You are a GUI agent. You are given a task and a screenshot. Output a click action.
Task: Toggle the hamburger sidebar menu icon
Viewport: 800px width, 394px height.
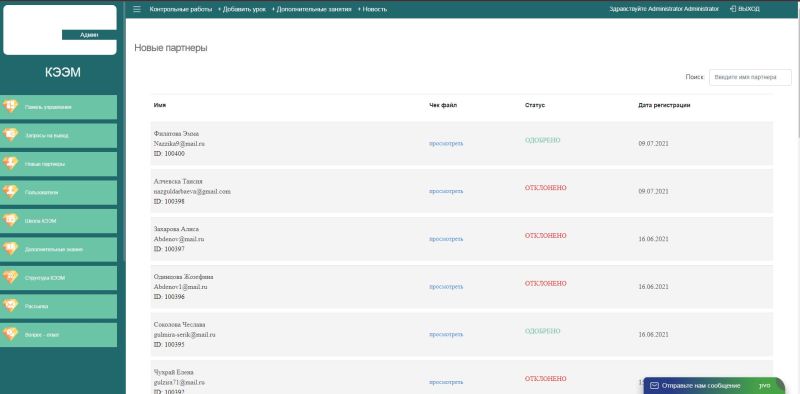tap(137, 9)
